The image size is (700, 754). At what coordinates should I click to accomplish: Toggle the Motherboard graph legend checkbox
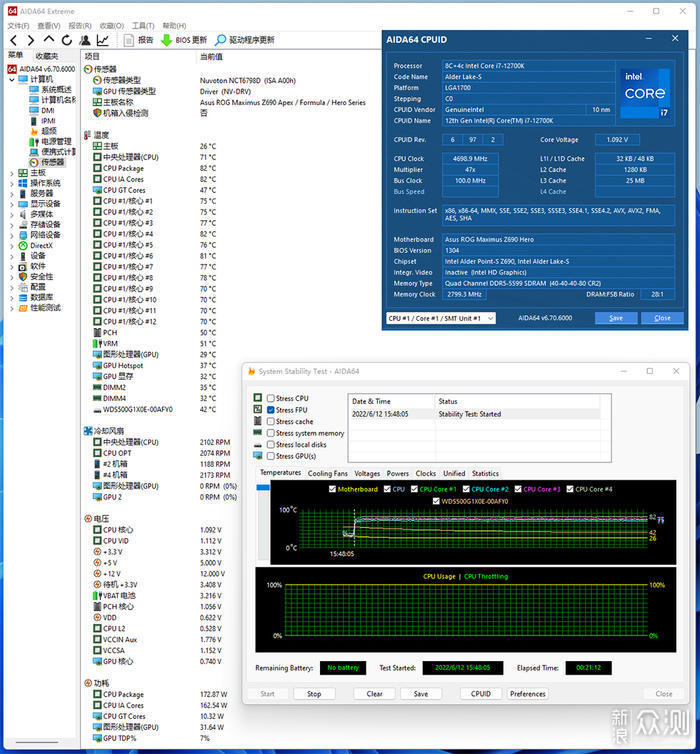[x=333, y=490]
